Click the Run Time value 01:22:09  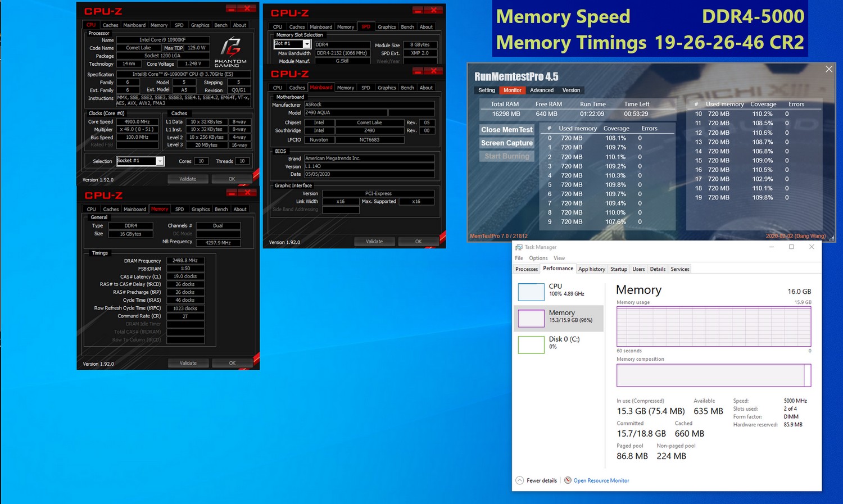592,114
